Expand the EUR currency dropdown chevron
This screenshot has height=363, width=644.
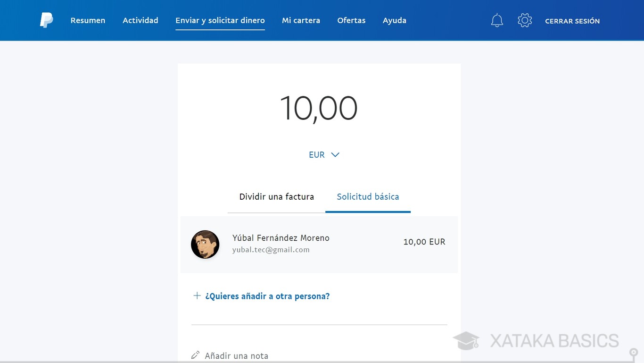(x=335, y=154)
